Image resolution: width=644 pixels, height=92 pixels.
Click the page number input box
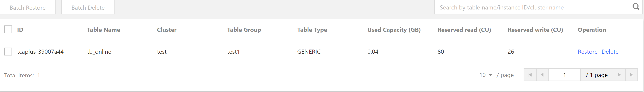[x=565, y=75]
